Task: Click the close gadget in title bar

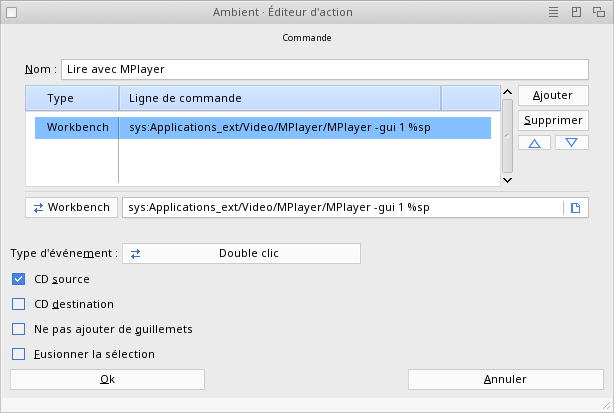Action: 12,13
